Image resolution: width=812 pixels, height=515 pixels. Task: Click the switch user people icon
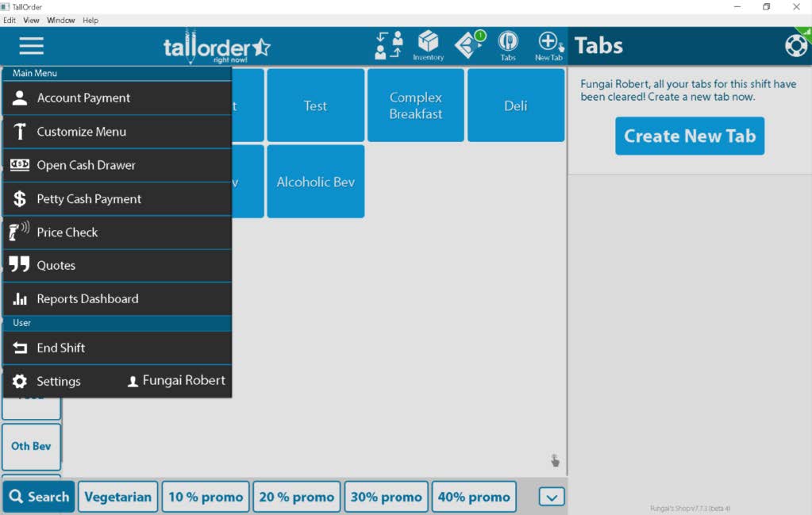tap(389, 45)
